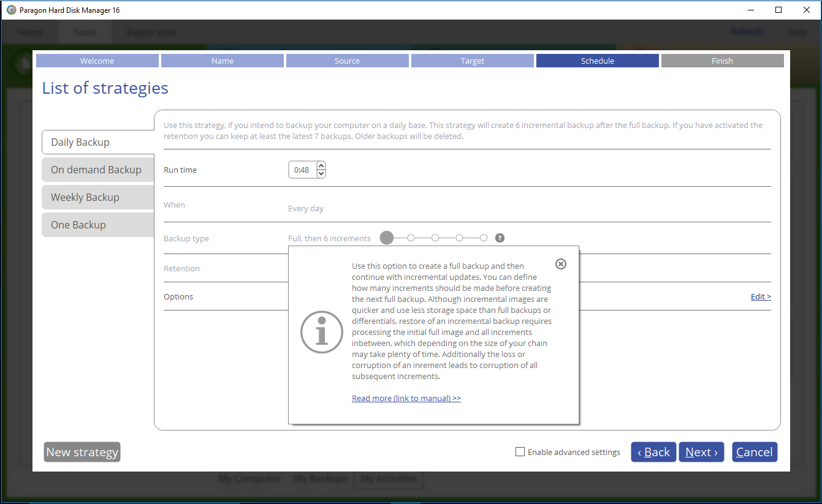Cancel the strategy wizard
The width and height of the screenshot is (822, 504).
[x=754, y=451]
